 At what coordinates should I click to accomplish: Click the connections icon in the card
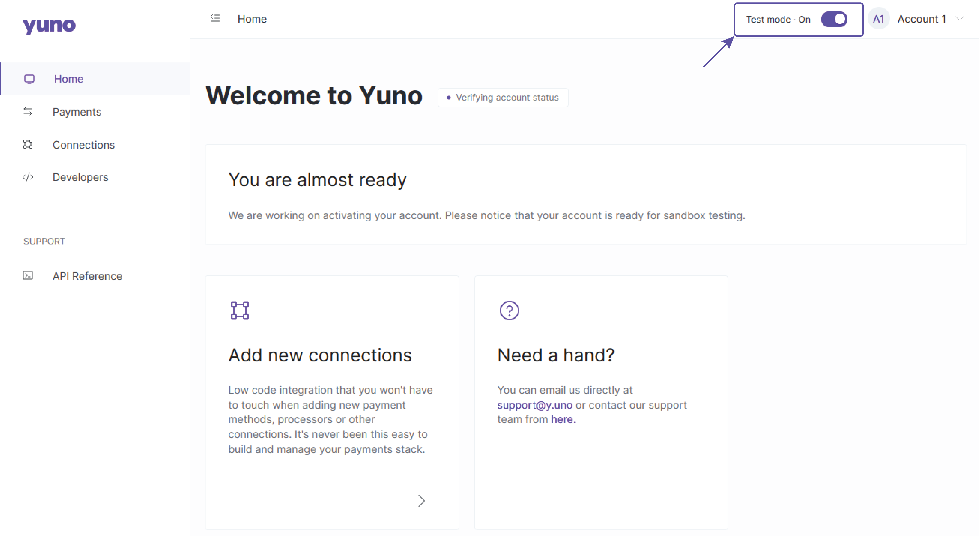point(240,311)
